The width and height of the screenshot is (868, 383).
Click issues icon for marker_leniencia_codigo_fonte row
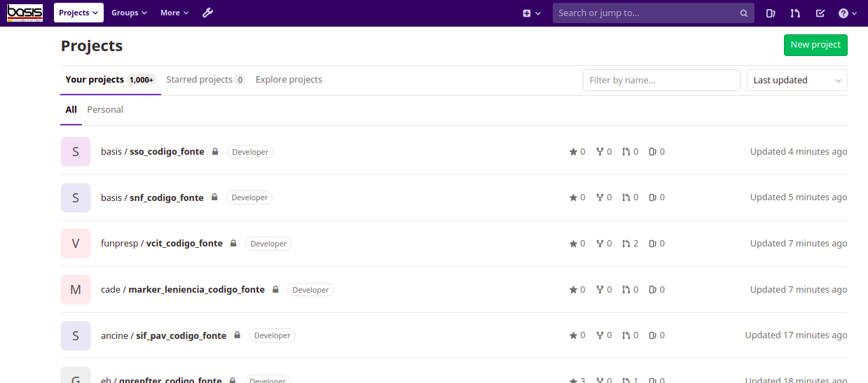pos(652,290)
